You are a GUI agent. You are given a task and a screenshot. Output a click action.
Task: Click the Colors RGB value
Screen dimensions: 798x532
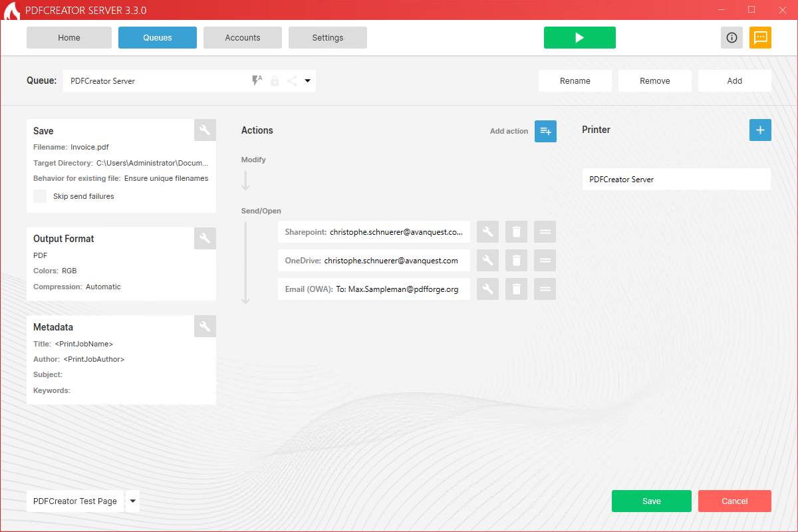[x=69, y=271]
